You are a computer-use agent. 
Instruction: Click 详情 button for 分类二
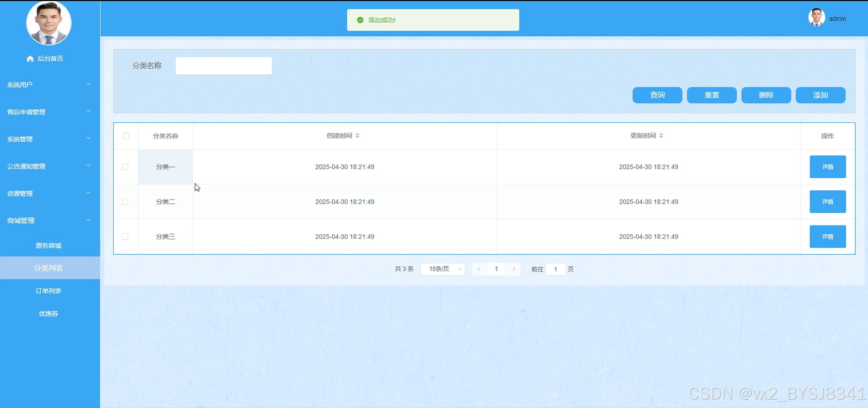[827, 201]
